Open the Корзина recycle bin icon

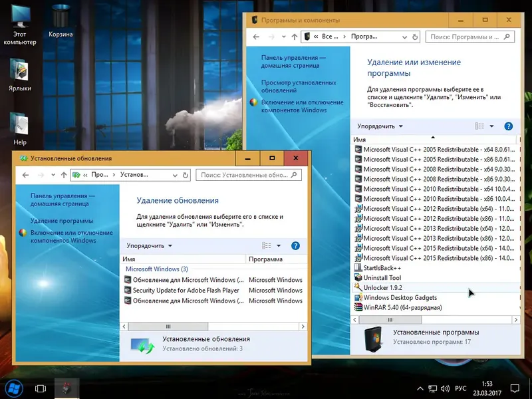point(61,21)
